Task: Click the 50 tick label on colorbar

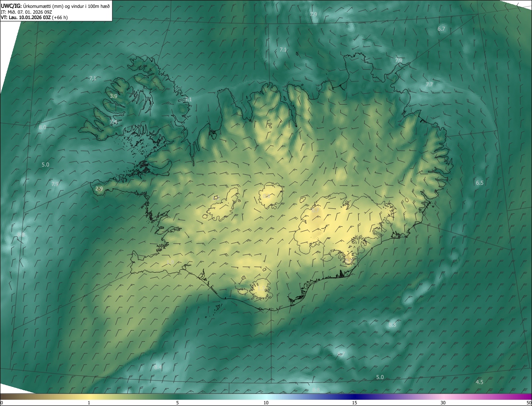Action: click(529, 403)
